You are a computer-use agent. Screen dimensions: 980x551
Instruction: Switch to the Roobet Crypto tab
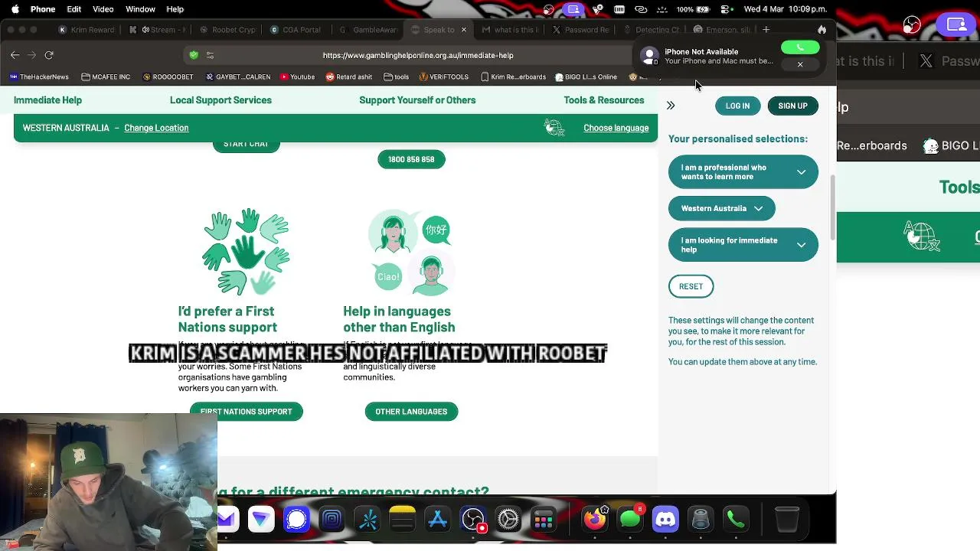(x=227, y=30)
